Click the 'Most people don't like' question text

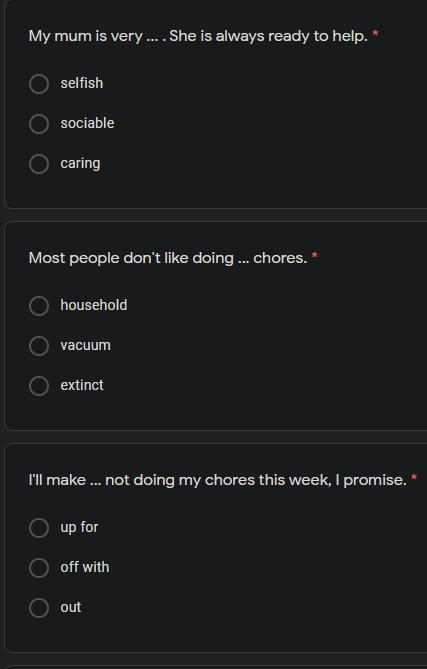[x=168, y=258]
